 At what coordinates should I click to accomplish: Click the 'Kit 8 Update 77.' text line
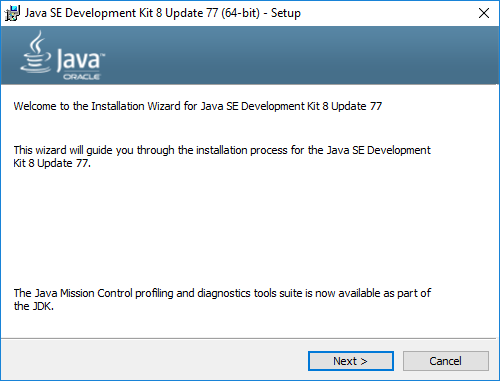point(52,163)
